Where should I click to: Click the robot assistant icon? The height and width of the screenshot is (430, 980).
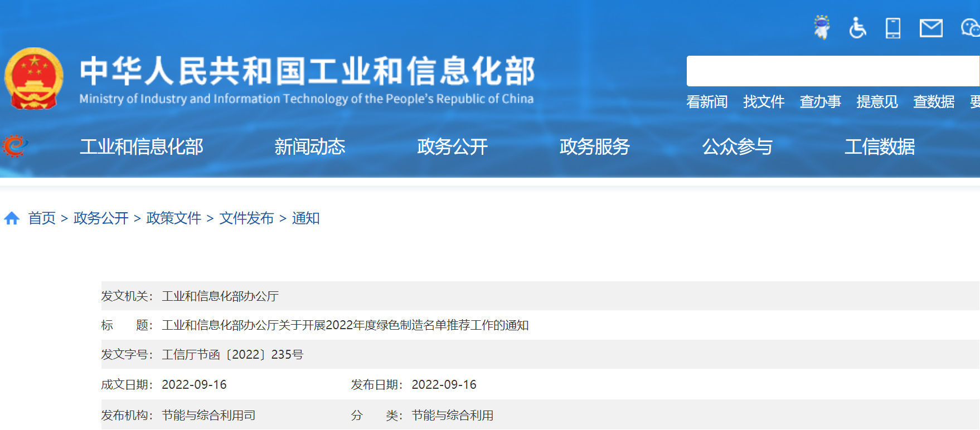pos(822,27)
